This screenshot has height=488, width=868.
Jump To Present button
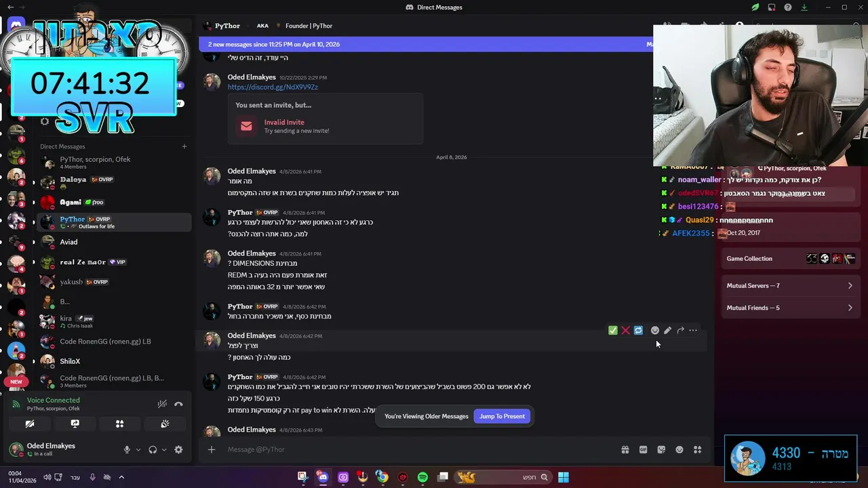tap(502, 416)
